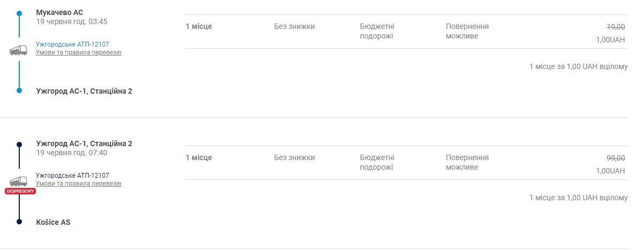Click the Košice AS arrival stop dot
Screen dimensions: 644x250
point(19,222)
